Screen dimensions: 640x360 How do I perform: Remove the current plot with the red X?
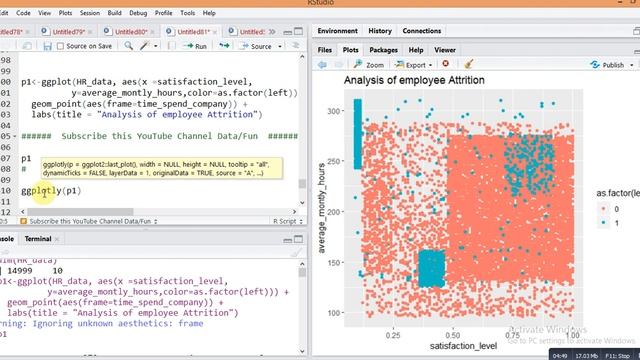[446, 64]
